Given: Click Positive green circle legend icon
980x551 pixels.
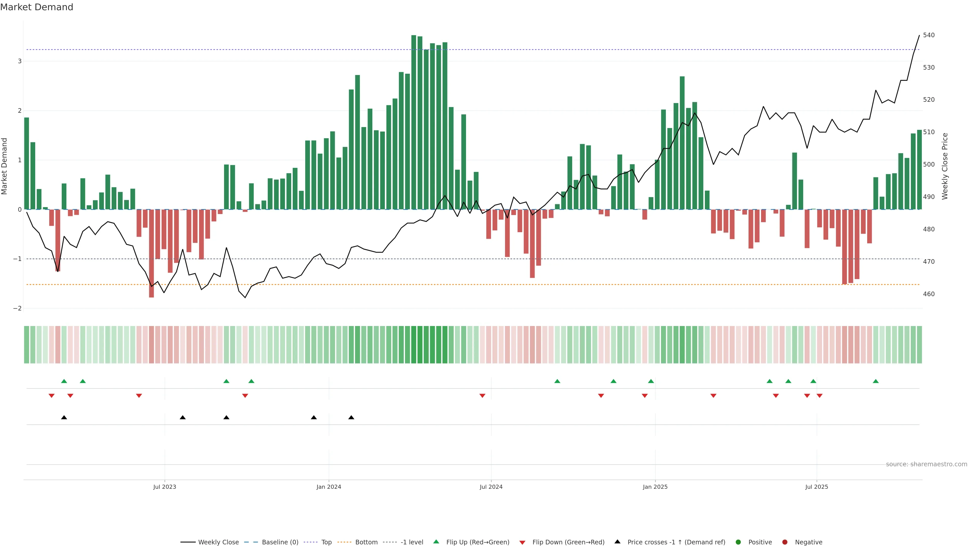Looking at the screenshot, I should point(738,542).
